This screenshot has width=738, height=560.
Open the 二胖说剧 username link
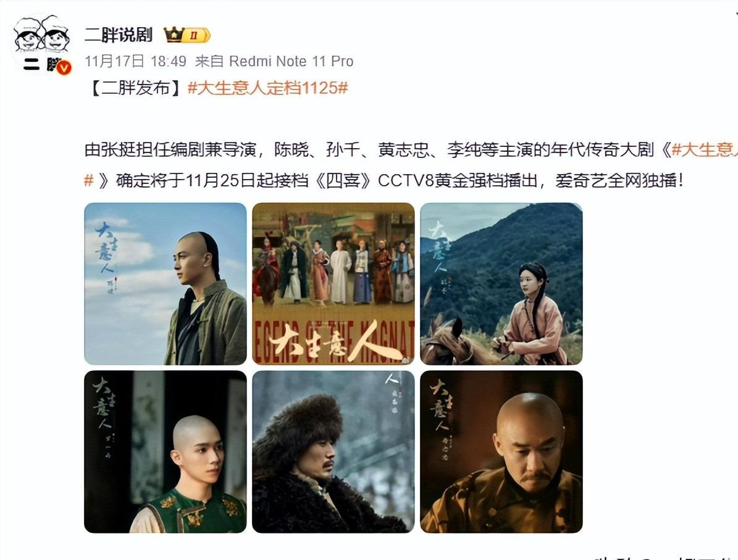click(119, 35)
